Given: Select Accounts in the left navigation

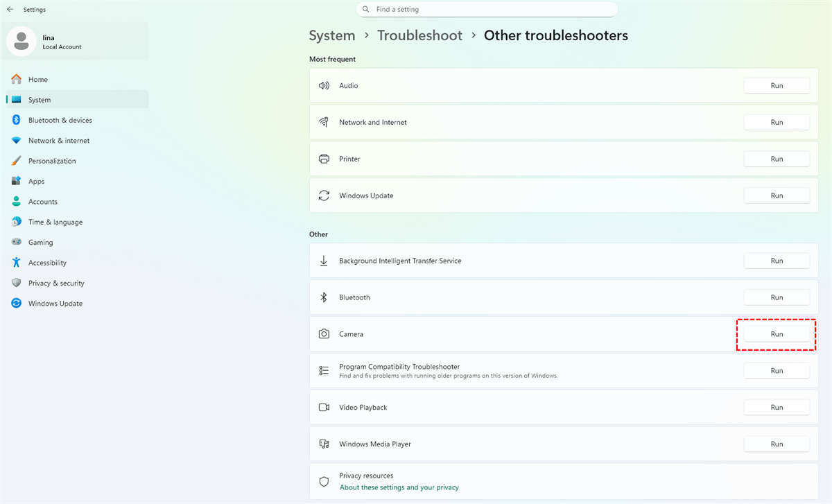Looking at the screenshot, I should point(43,202).
